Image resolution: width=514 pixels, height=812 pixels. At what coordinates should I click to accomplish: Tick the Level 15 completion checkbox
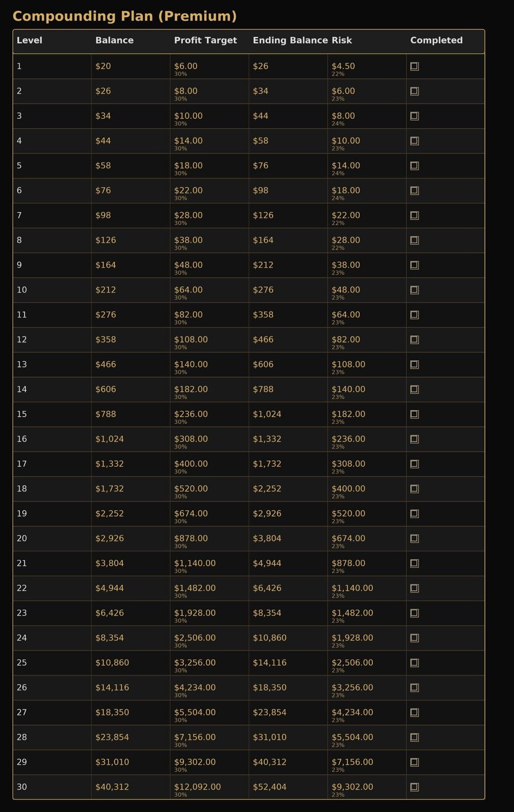pyautogui.click(x=414, y=415)
